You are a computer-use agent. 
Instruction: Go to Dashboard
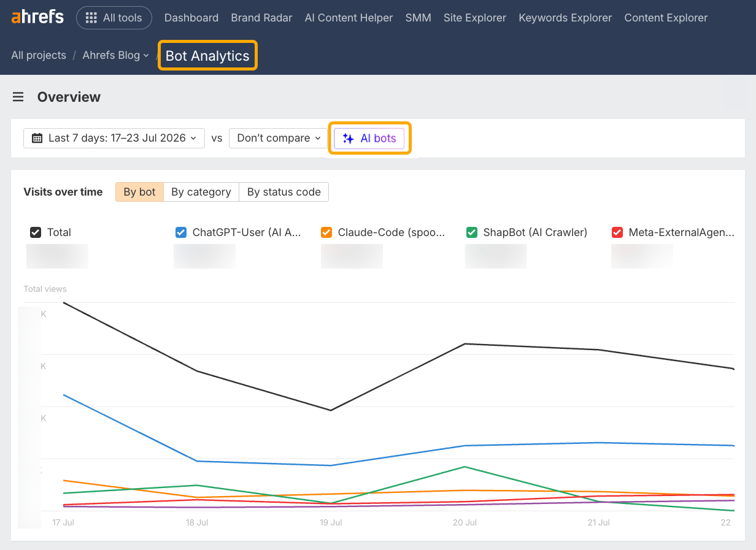coord(191,18)
